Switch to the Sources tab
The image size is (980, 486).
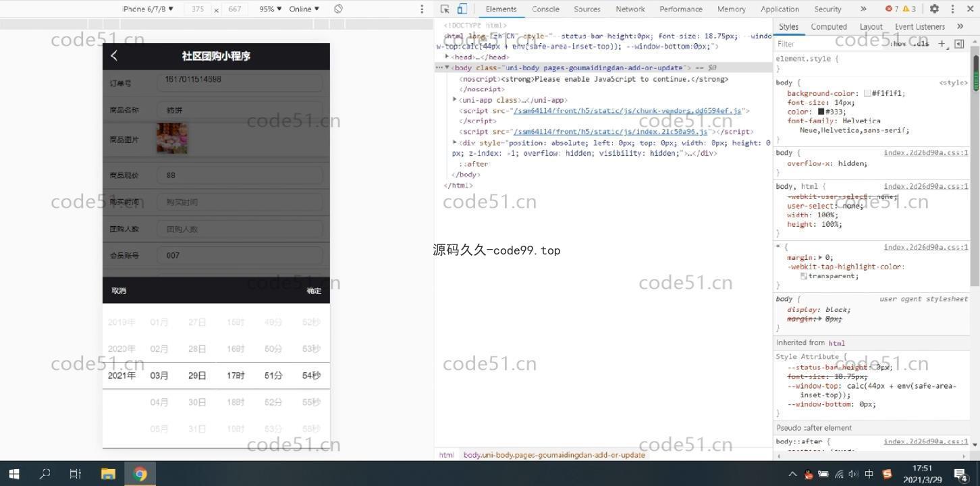(x=587, y=9)
